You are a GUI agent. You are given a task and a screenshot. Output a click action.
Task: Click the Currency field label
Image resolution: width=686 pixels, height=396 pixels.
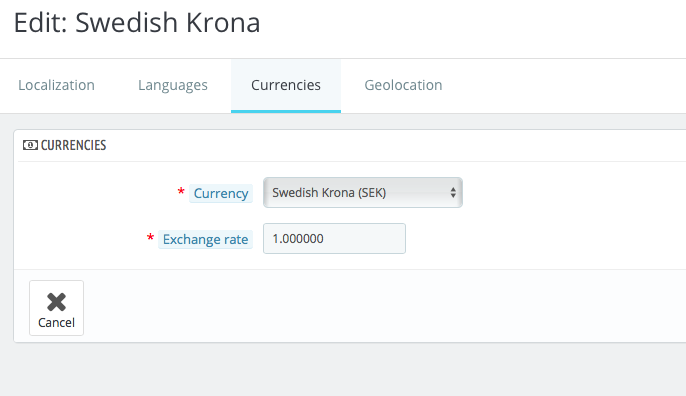pos(221,193)
